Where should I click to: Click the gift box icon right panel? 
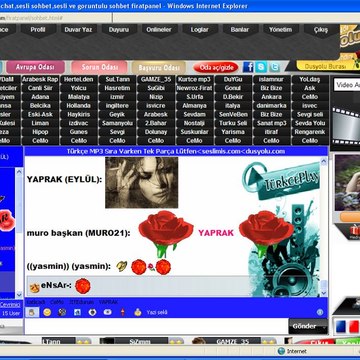355,230
